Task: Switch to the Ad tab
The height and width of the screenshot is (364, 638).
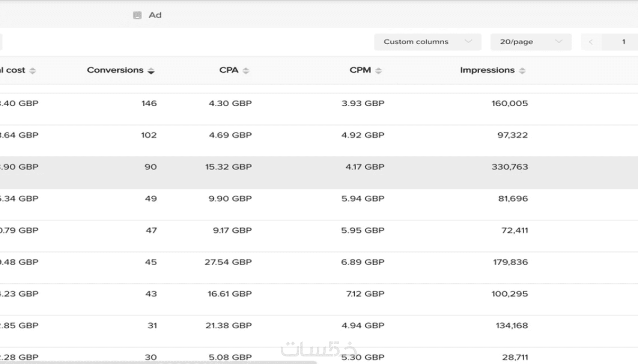Action: click(155, 15)
